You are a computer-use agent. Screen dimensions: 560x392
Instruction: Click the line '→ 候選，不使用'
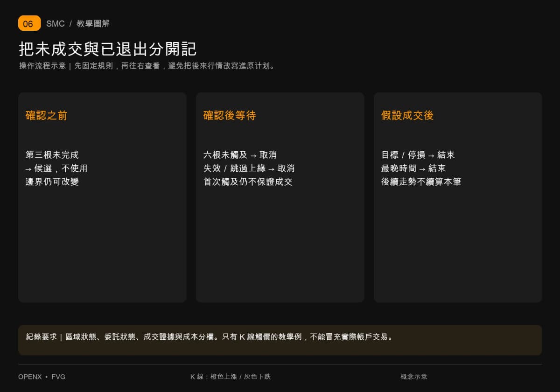tap(56, 168)
